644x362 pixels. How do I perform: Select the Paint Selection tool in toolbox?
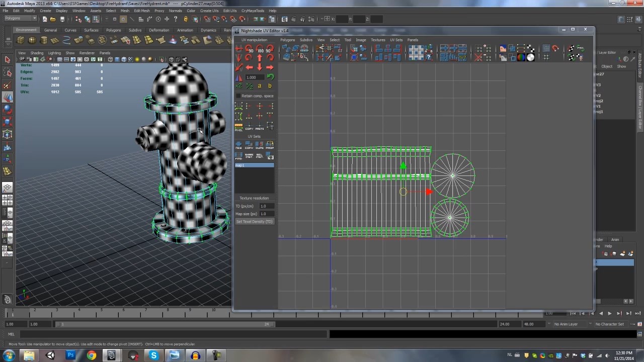coord(8,85)
